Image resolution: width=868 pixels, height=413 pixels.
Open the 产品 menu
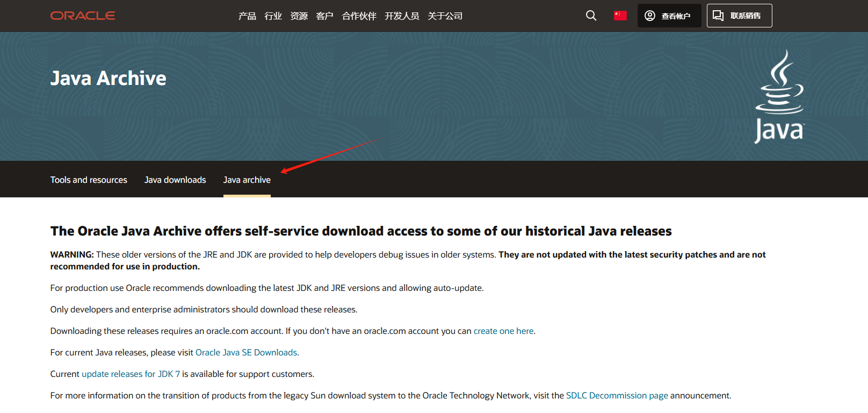(247, 16)
